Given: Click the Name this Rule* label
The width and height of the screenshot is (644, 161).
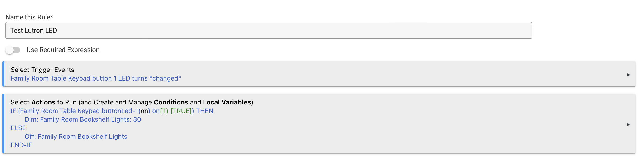Looking at the screenshot, I should pos(29,17).
